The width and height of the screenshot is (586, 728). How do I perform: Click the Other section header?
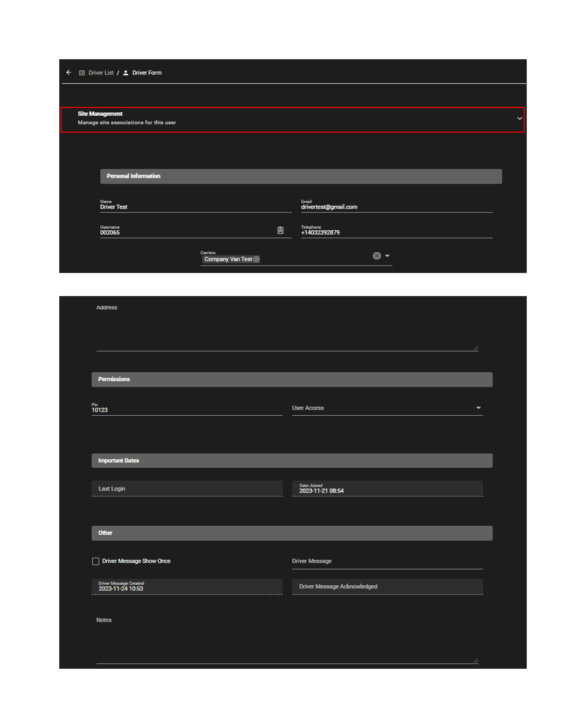(x=292, y=533)
